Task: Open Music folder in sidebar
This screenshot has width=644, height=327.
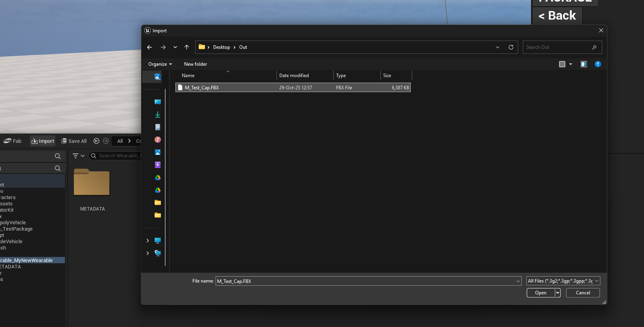Action: click(x=158, y=140)
